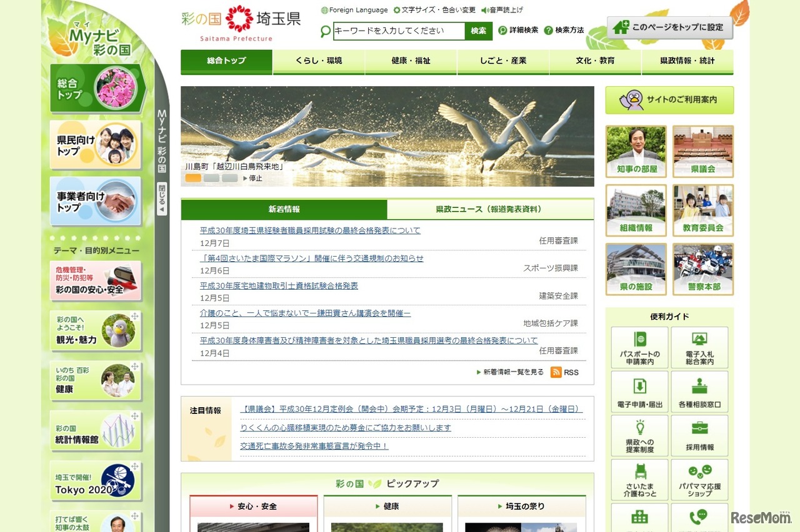Select second slideshow indicator
The height and width of the screenshot is (532, 800).
tap(211, 178)
